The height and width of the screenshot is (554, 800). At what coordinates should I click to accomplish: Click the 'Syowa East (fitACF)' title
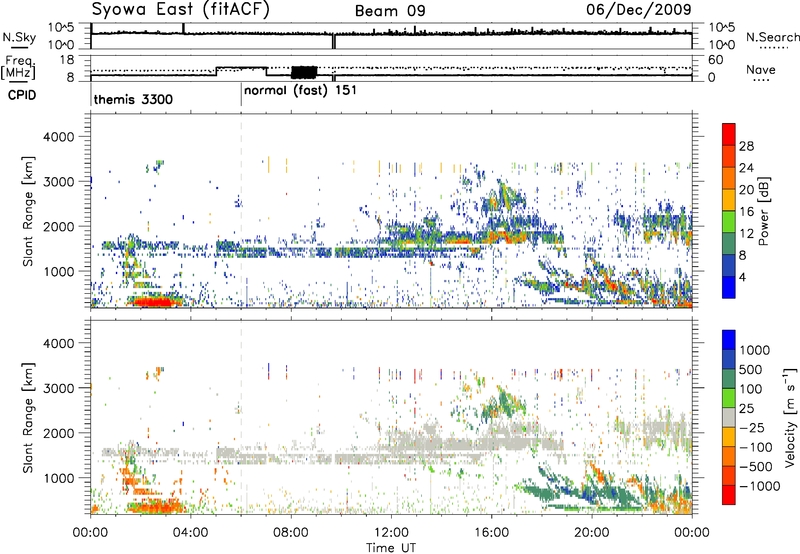(x=180, y=9)
